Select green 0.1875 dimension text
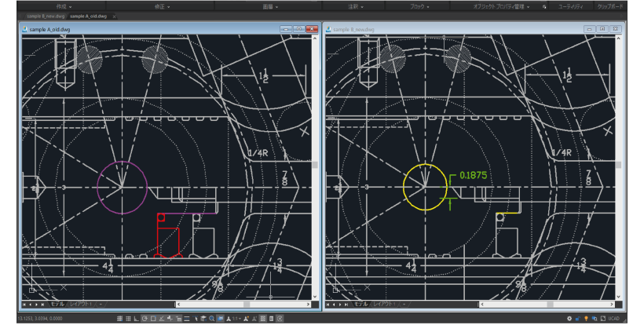The width and height of the screenshot is (644, 325). click(x=473, y=175)
